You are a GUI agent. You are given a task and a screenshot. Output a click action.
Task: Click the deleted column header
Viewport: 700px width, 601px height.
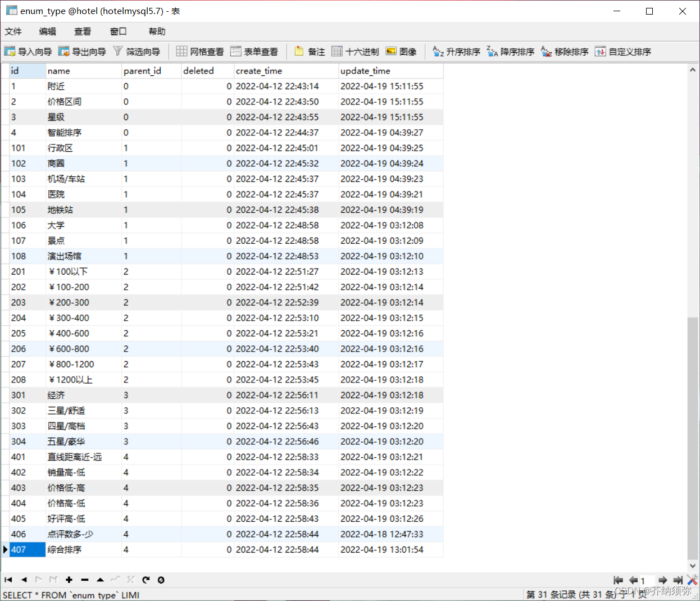207,71
